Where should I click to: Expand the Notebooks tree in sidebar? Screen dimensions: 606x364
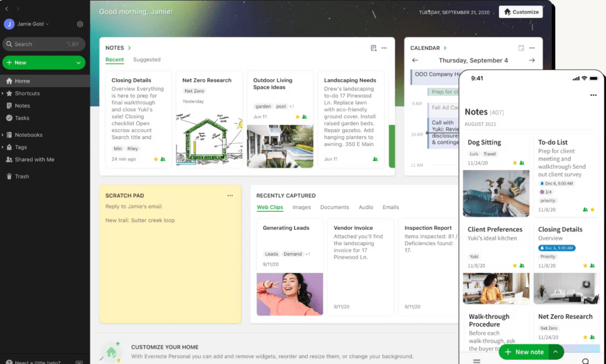click(3, 135)
